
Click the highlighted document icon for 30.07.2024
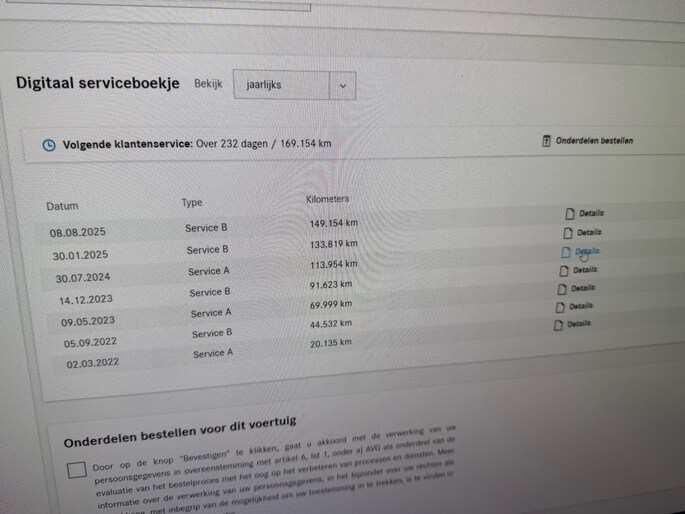tap(566, 251)
